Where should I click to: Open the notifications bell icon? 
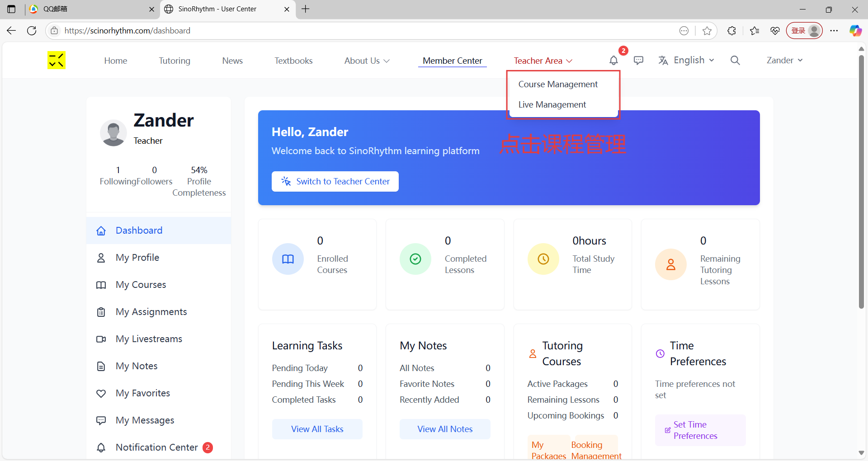pyautogui.click(x=613, y=61)
